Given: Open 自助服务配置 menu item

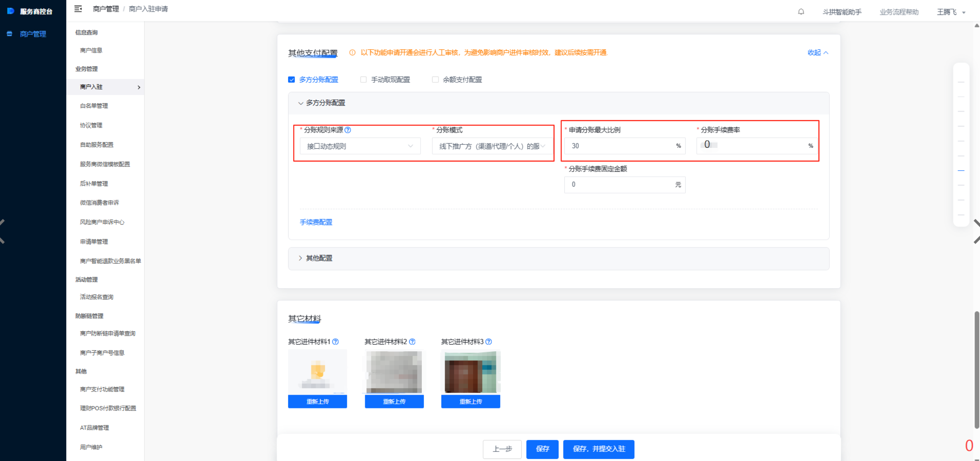Looking at the screenshot, I should (96, 145).
